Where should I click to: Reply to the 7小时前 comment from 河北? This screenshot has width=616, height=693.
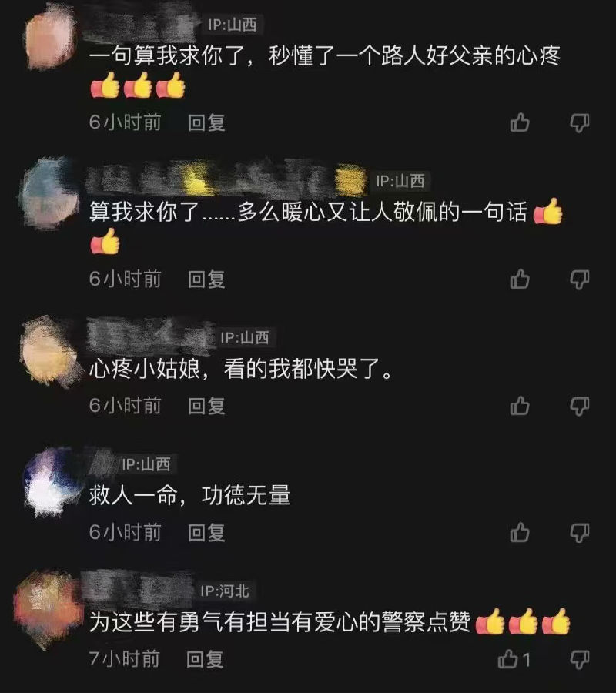[205, 659]
